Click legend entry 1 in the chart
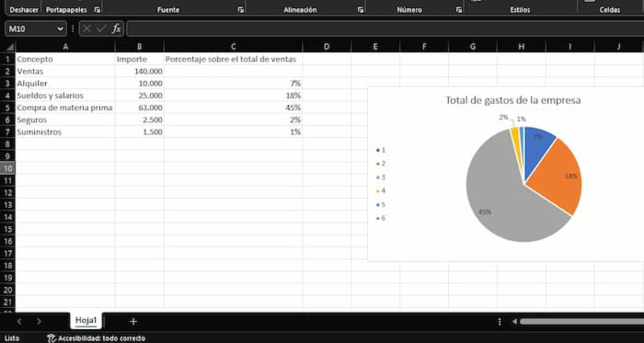 point(380,150)
